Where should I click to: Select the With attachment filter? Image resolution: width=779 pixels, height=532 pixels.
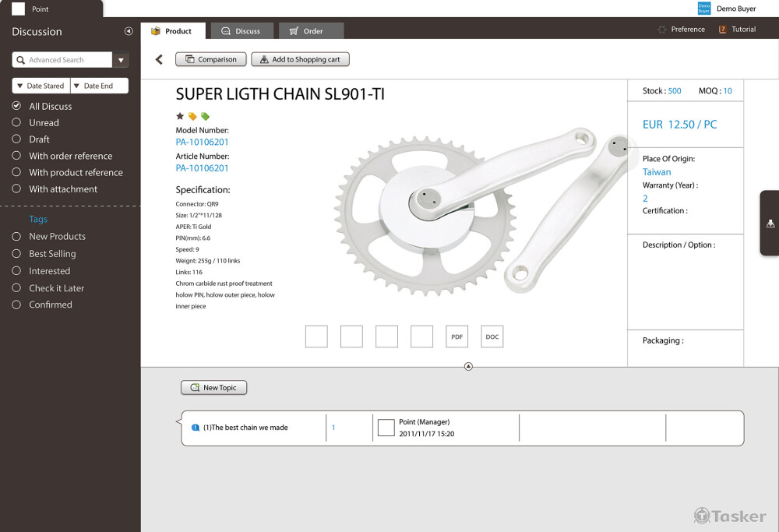click(16, 188)
